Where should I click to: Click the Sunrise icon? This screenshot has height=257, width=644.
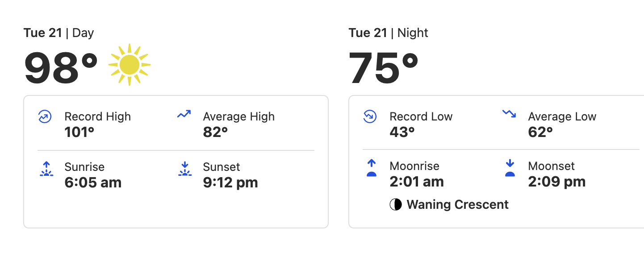point(46,169)
